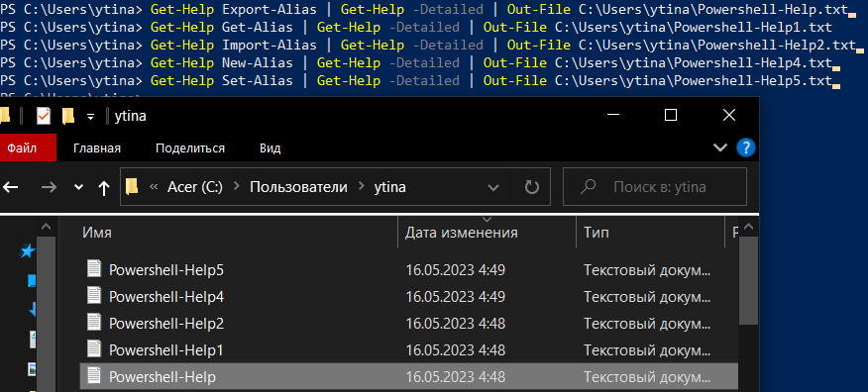
Task: Open the Файл menu
Action: point(22,148)
